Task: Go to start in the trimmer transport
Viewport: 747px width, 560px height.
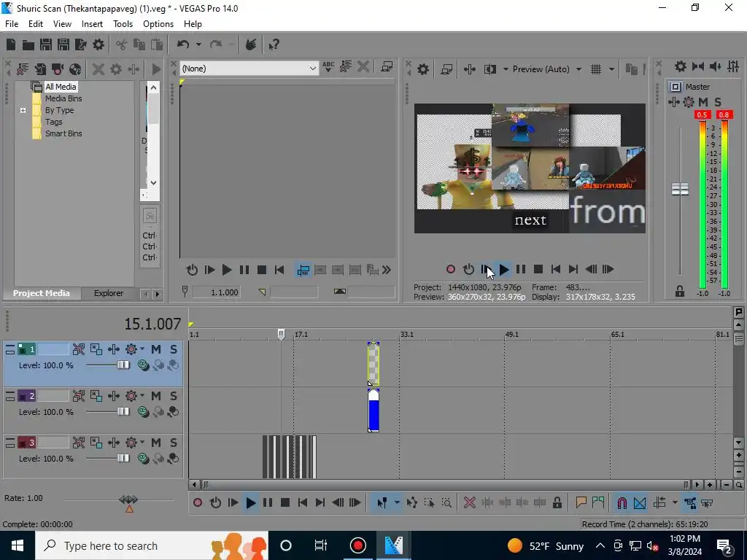Action: click(279, 271)
